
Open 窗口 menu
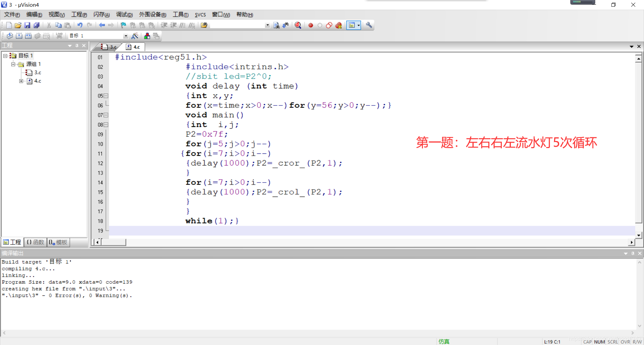(221, 14)
